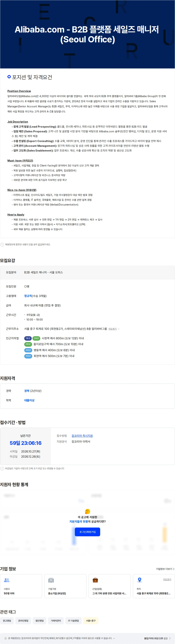Click the 산업(업종) card
The width and height of the screenshot is (175, 644).
click(110, 586)
